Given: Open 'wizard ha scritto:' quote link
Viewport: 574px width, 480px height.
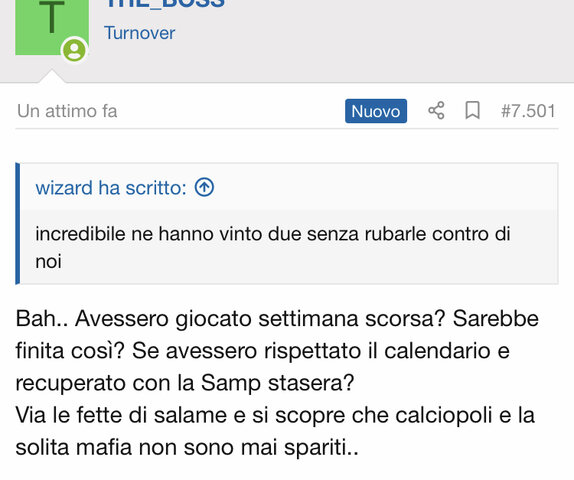Looking at the screenshot, I should (x=111, y=188).
